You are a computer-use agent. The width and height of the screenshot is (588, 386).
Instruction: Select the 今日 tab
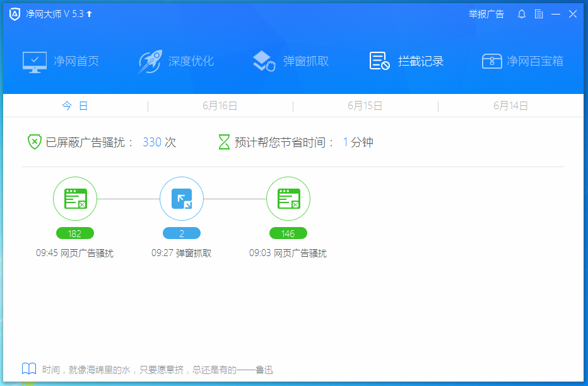pos(75,105)
